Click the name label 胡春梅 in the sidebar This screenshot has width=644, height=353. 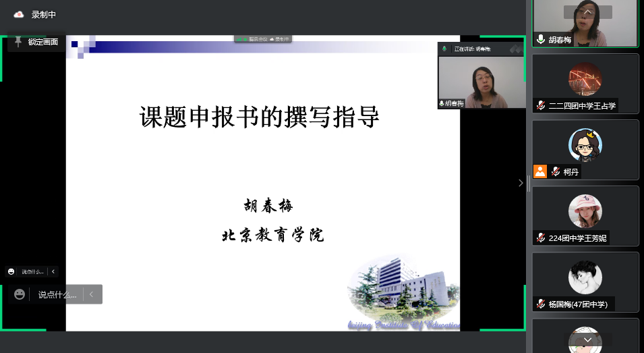pos(560,40)
